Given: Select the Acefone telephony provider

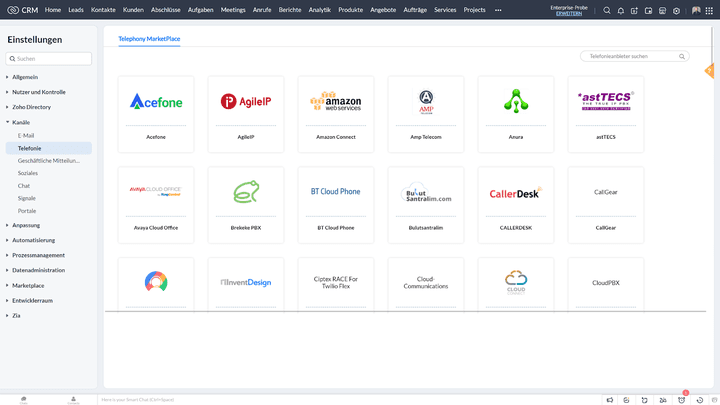Looking at the screenshot, I should pos(156,112).
